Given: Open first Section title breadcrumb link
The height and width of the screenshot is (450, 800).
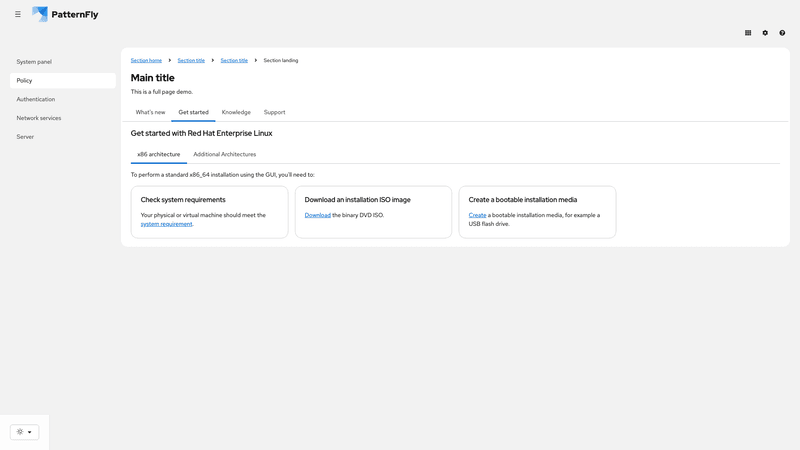Looking at the screenshot, I should click(191, 60).
